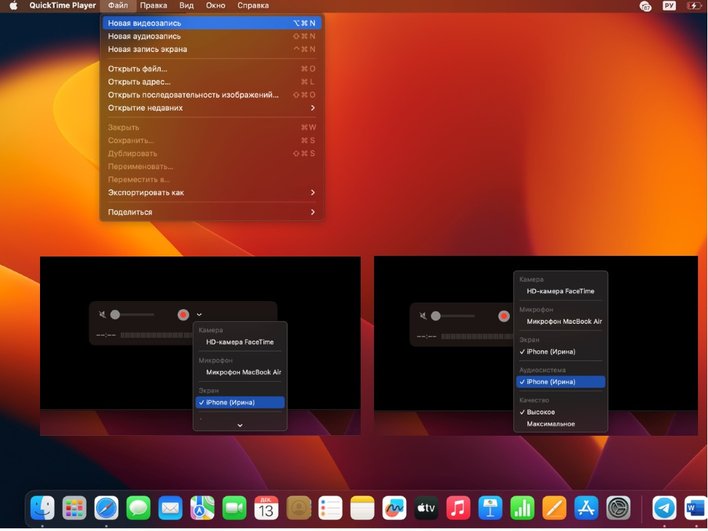
Task: Click mute speaker icon in right recording window
Action: (x=423, y=315)
